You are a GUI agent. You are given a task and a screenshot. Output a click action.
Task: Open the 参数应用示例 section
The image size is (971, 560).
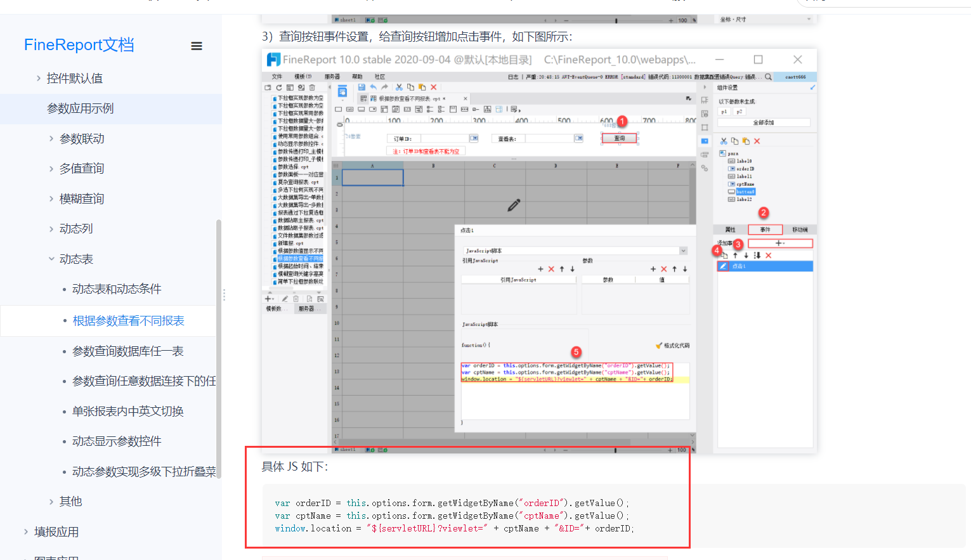pos(81,108)
